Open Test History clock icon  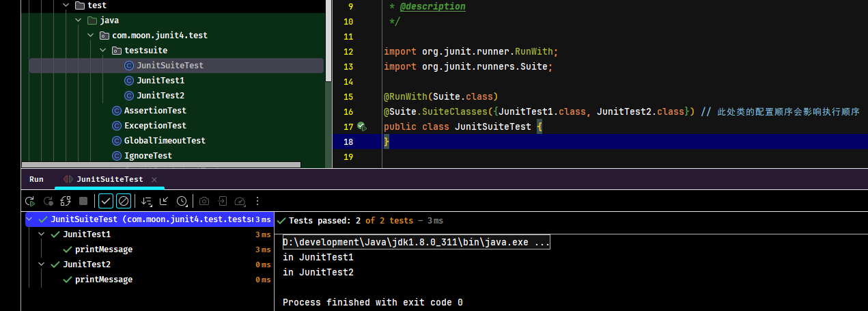182,201
